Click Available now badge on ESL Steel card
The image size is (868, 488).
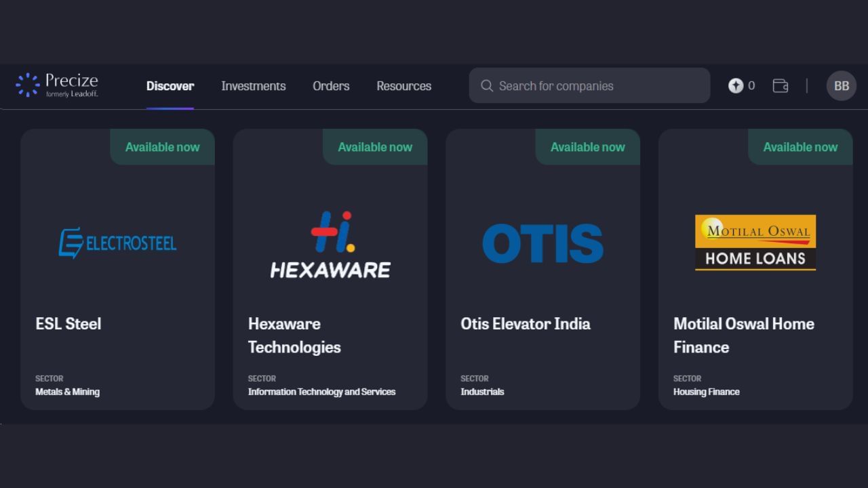tap(163, 147)
